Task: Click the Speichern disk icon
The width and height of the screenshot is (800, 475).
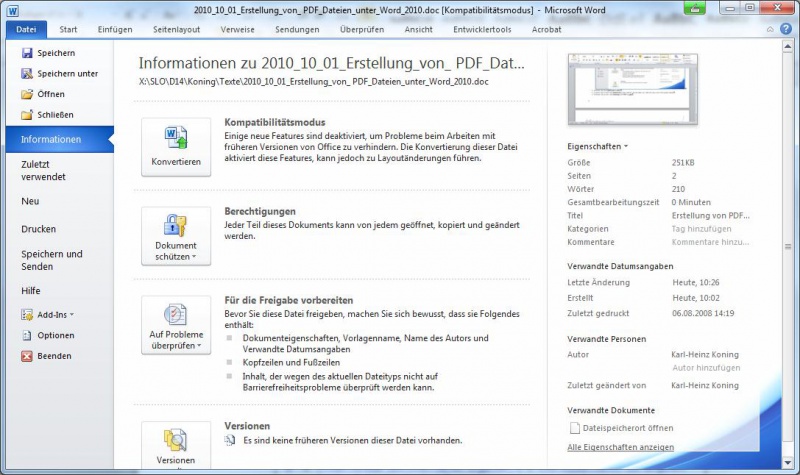Action: tap(27, 53)
